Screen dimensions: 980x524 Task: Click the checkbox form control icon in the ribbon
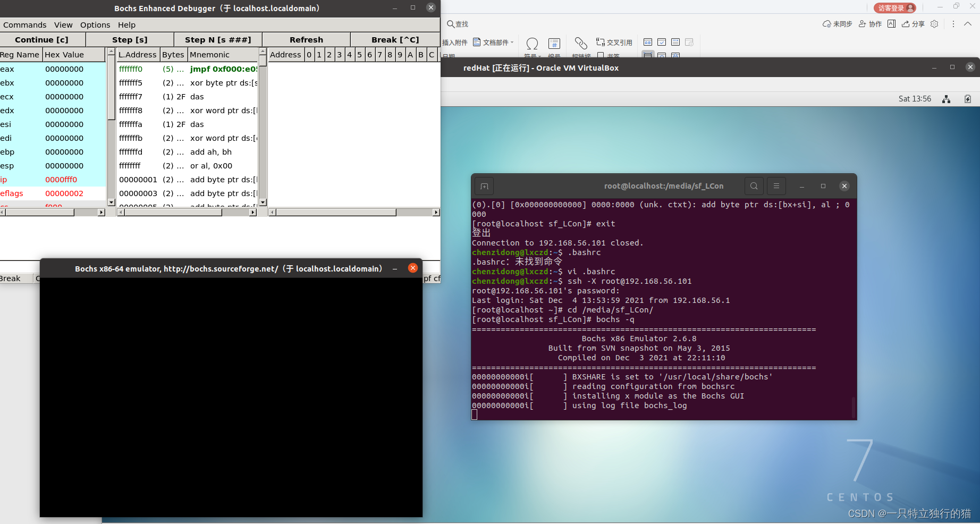tap(662, 42)
